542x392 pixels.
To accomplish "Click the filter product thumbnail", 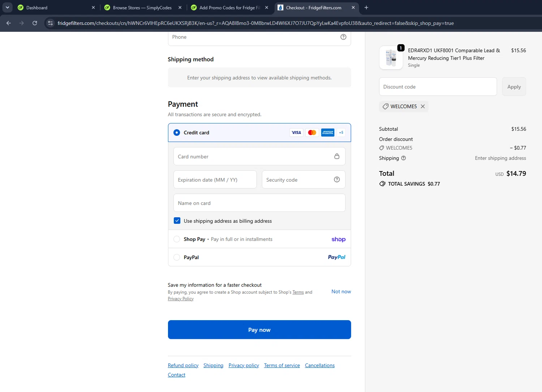I will 391,58.
